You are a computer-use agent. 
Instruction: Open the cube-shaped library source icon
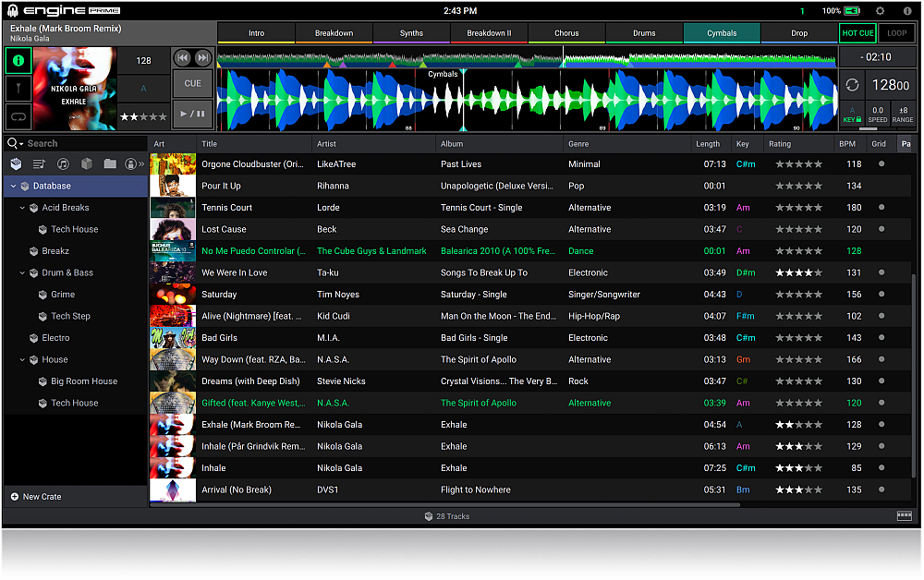[87, 163]
